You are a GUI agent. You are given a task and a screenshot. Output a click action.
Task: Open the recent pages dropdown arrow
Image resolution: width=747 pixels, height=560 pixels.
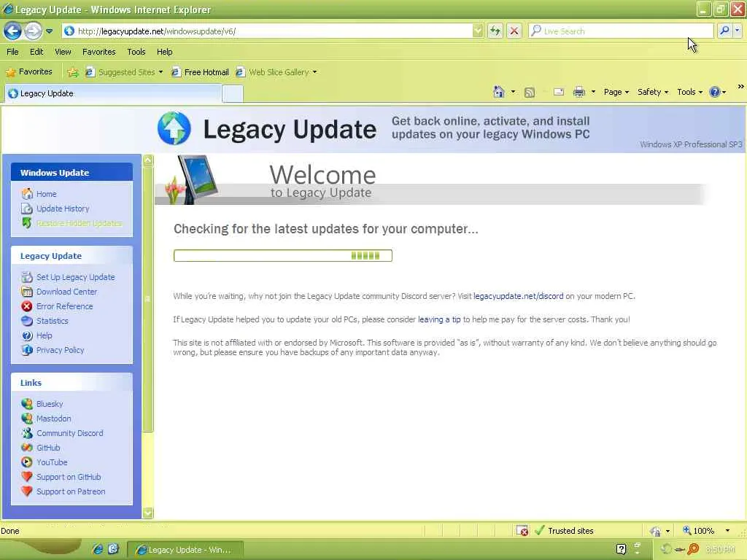click(x=49, y=31)
